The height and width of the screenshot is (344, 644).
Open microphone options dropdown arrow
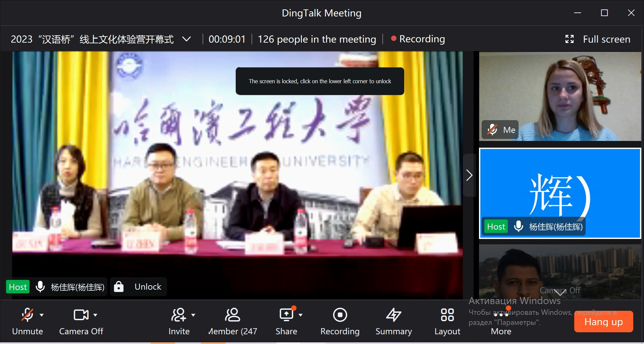42,315
